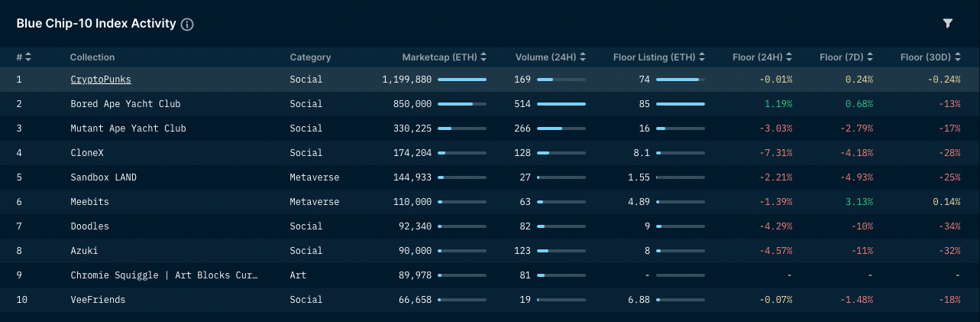
Task: Click Meebits 7D floor change 3.13%
Action: pyautogui.click(x=859, y=202)
